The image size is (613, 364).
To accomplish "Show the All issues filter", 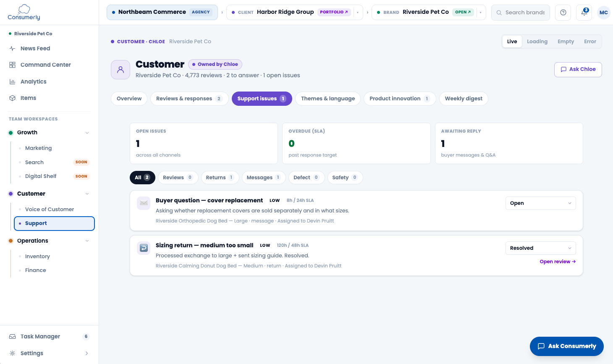I will pyautogui.click(x=142, y=178).
